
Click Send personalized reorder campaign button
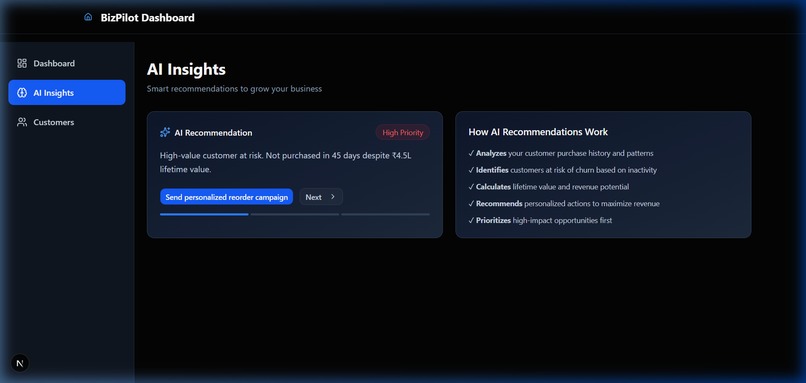(x=226, y=197)
